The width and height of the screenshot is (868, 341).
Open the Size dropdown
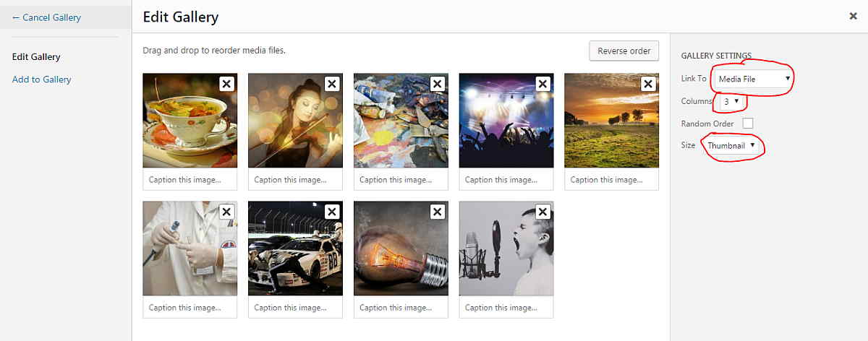[733, 145]
